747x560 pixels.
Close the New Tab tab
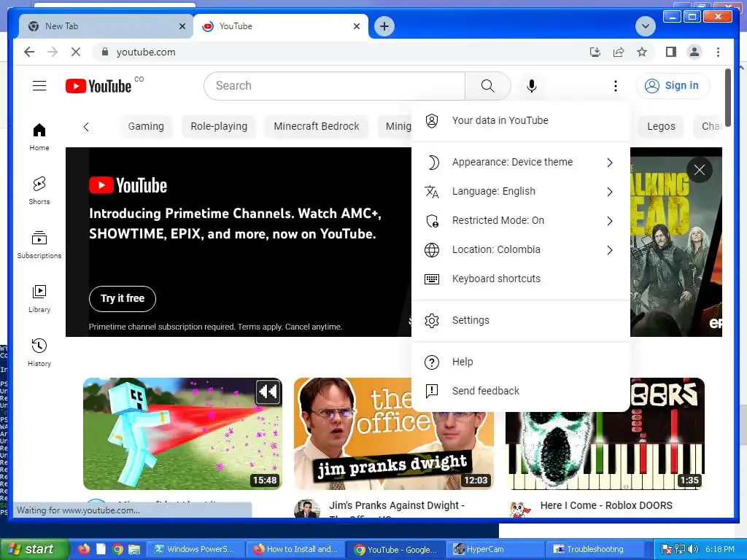[182, 26]
